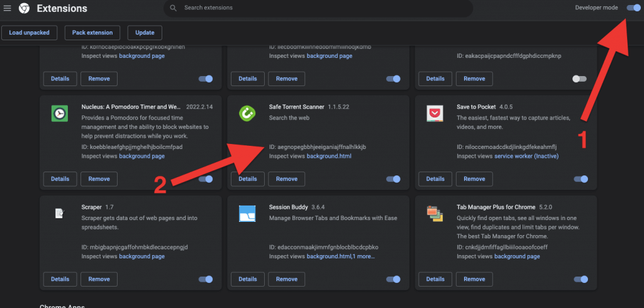644x308 pixels.
Task: Click the Nucleus Pomodoro Timer extension icon
Action: point(60,113)
